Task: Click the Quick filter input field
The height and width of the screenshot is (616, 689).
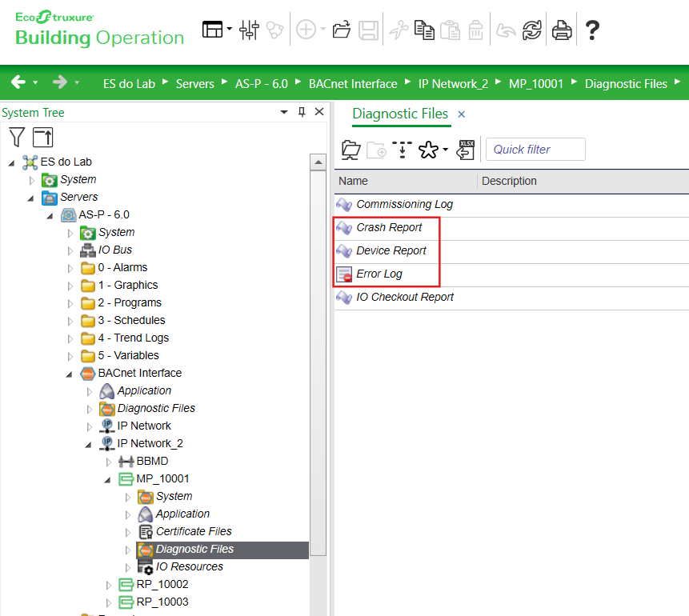Action: click(x=535, y=150)
